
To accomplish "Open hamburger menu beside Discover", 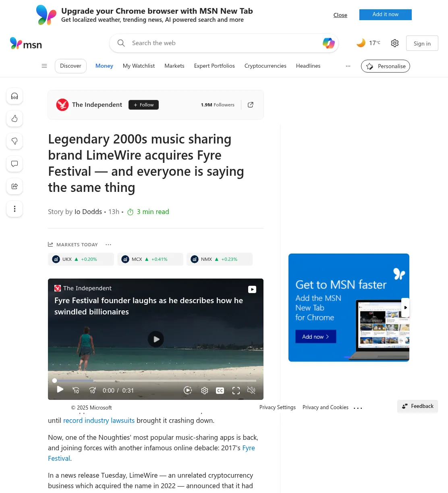I will 44,66.
